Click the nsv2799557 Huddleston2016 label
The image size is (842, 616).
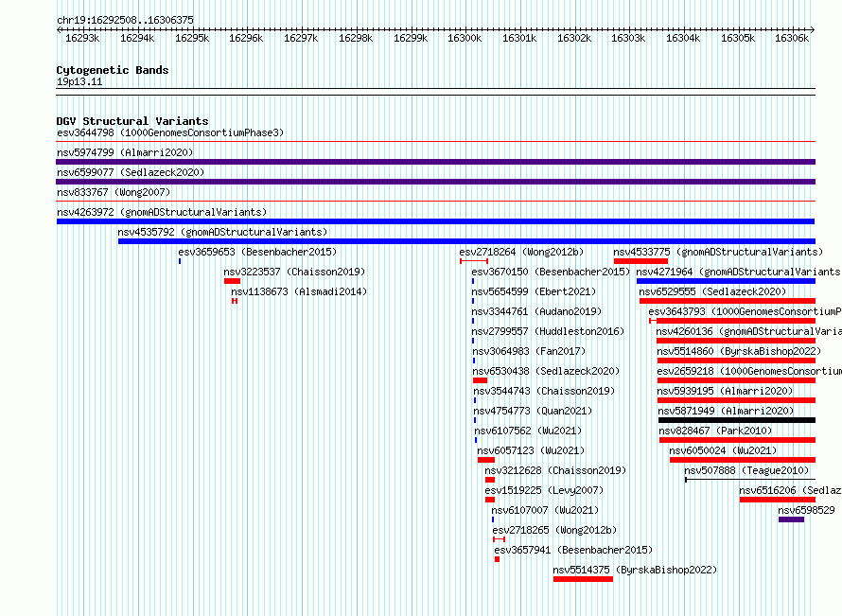549,331
